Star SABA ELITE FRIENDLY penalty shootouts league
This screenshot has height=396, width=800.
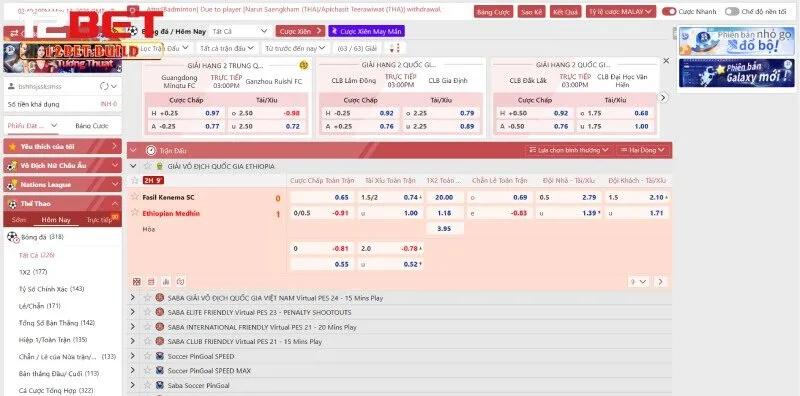tap(147, 312)
